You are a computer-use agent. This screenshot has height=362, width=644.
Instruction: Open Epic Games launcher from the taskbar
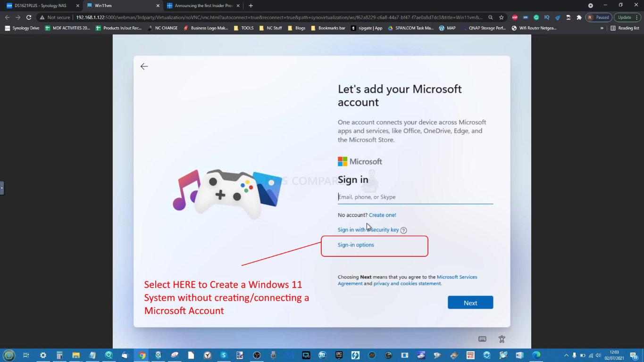[x=339, y=355]
